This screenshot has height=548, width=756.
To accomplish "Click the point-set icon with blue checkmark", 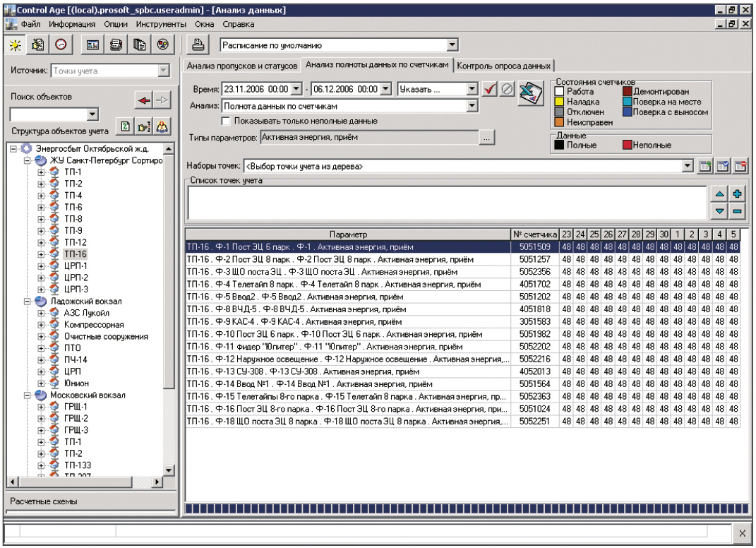I will coord(723,167).
